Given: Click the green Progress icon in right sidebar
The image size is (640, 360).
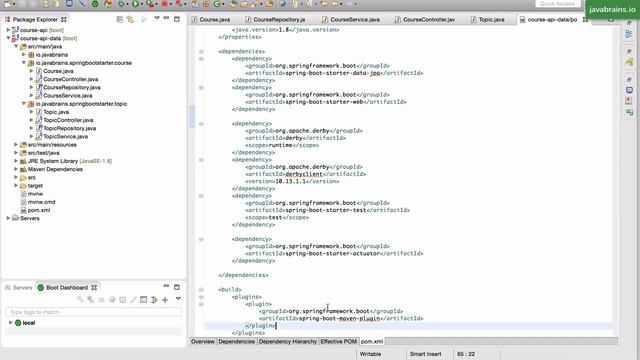Looking at the screenshot, I should click(629, 112).
